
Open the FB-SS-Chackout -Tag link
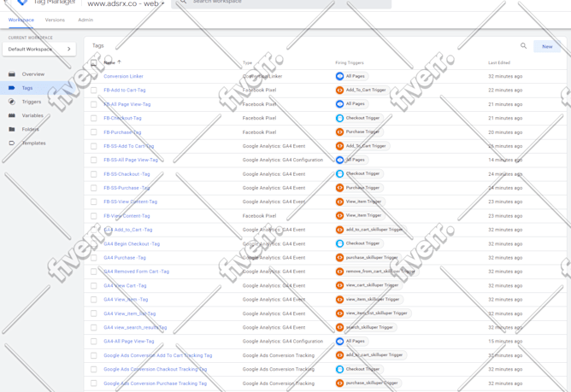click(127, 174)
